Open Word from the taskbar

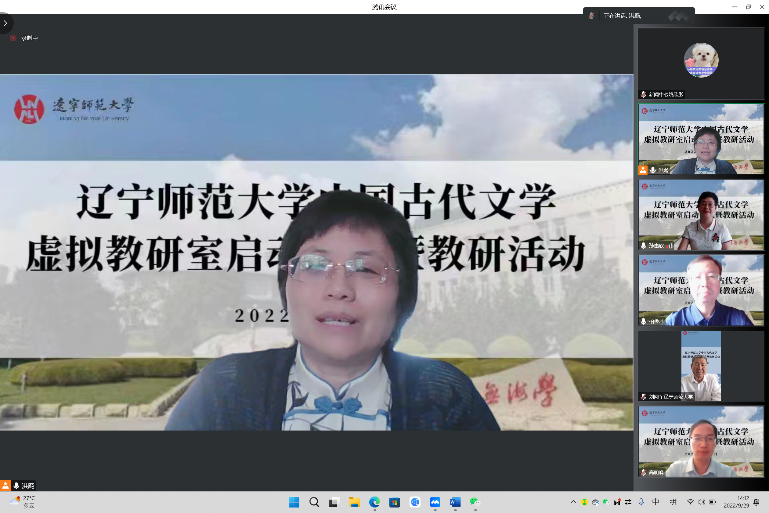pos(454,502)
